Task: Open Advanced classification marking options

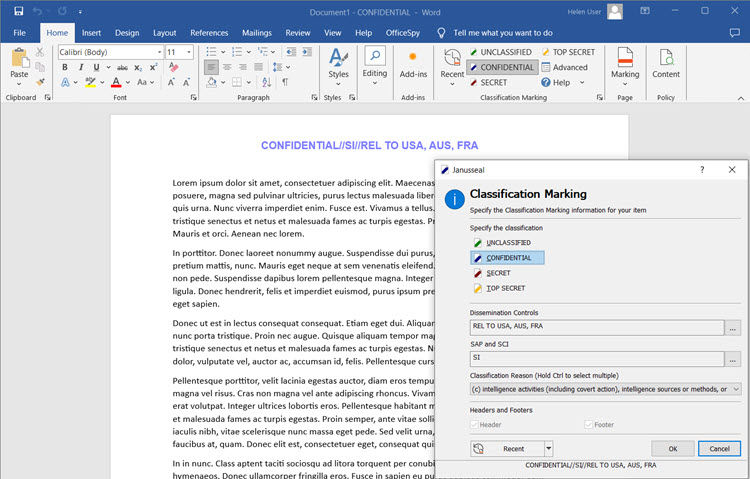Action: coord(564,67)
